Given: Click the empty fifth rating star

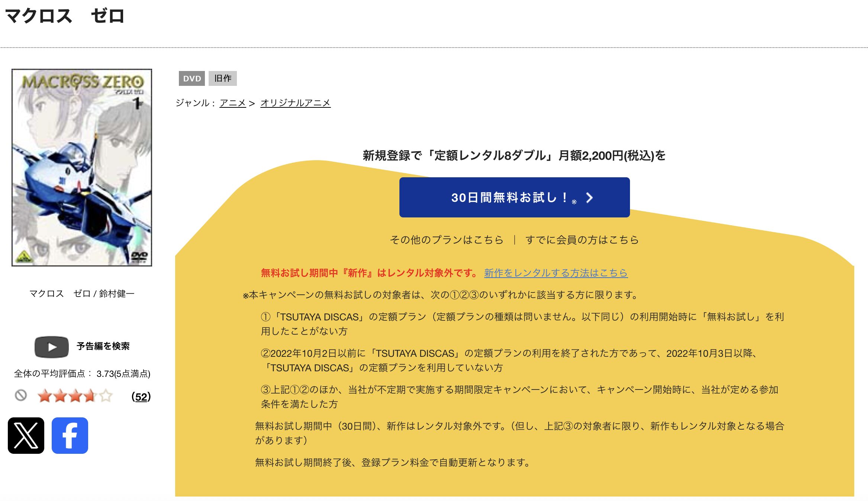Looking at the screenshot, I should pos(106,396).
